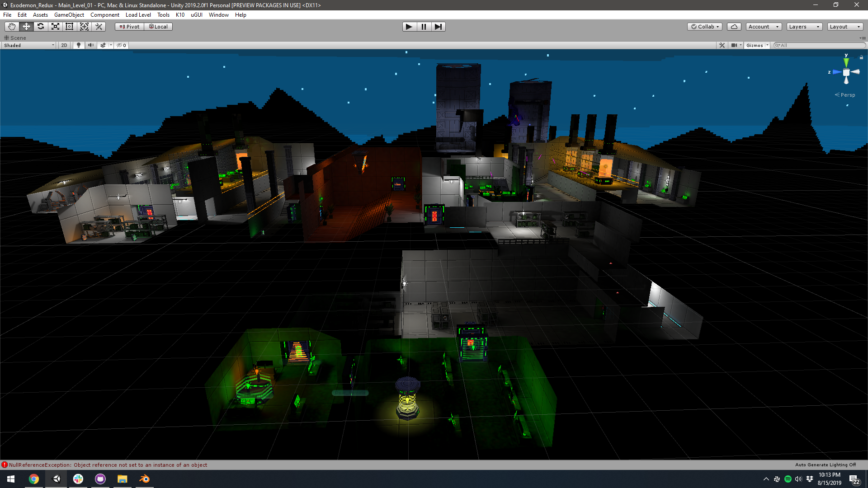Screen dimensions: 868x488
Task: Open Blender from the Windows taskbar
Action: 144,479
